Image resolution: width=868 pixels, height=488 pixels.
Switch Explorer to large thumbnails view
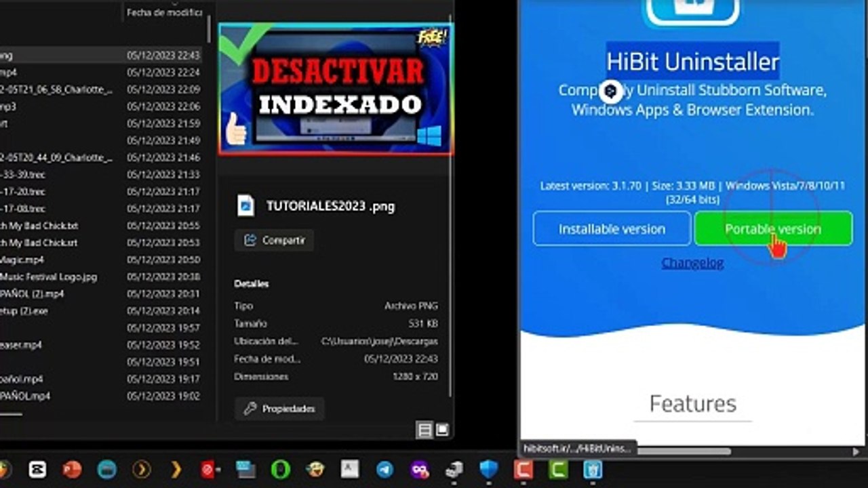pos(442,430)
